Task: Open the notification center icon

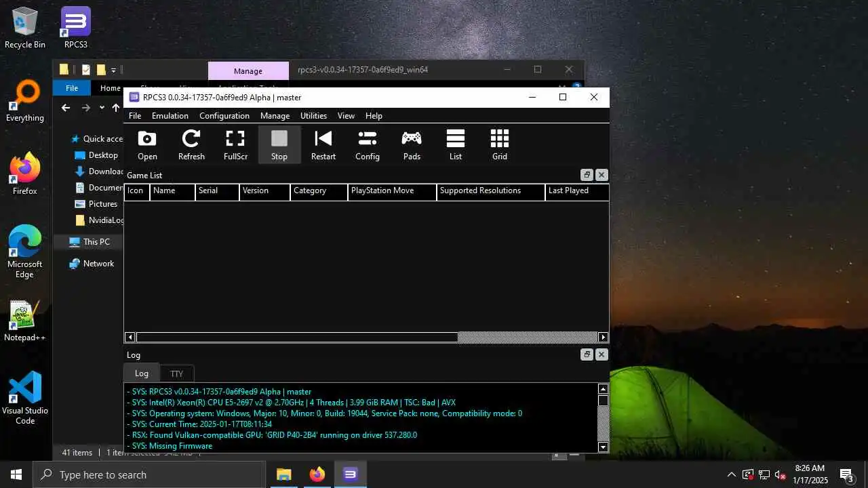Action: point(846,474)
